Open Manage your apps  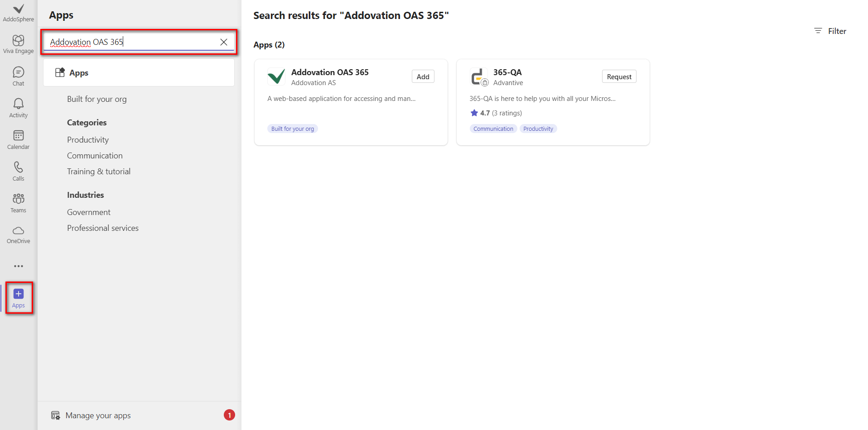[98, 416]
